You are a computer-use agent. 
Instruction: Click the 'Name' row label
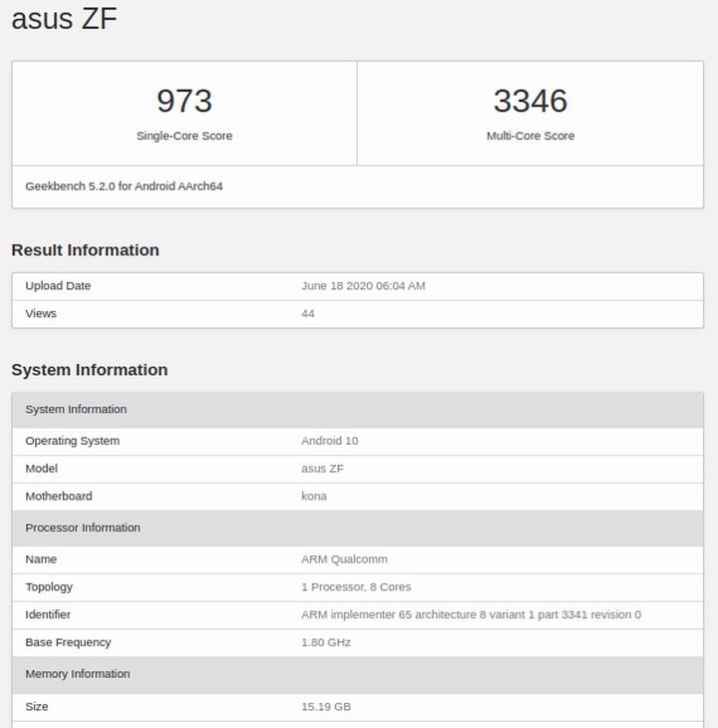pos(41,559)
